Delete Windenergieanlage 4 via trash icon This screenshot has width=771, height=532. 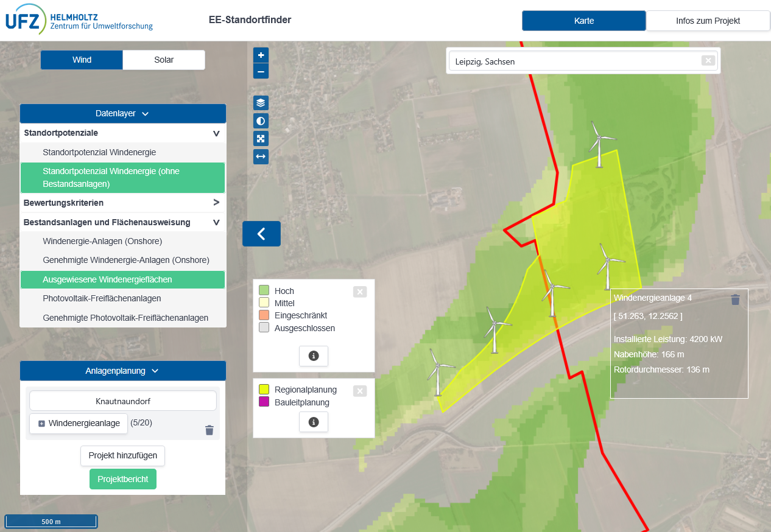pos(735,299)
